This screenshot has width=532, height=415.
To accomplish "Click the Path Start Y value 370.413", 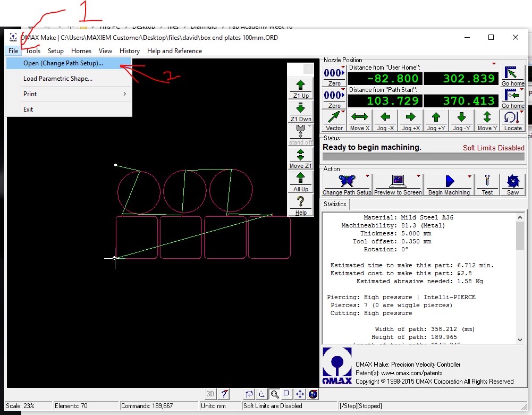I will (x=461, y=101).
